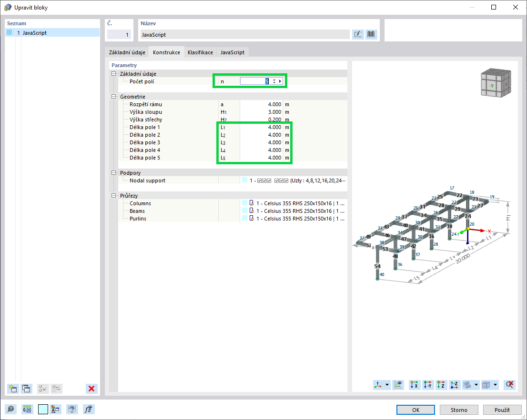View in -Z direction
The height and width of the screenshot is (420, 527).
tap(455, 385)
